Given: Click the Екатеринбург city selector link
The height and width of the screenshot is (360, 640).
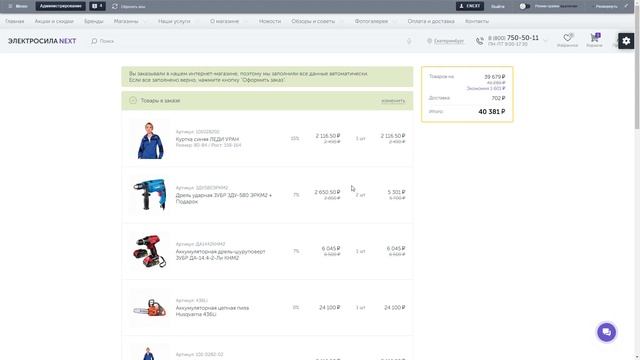Looking at the screenshot, I should click(x=449, y=41).
